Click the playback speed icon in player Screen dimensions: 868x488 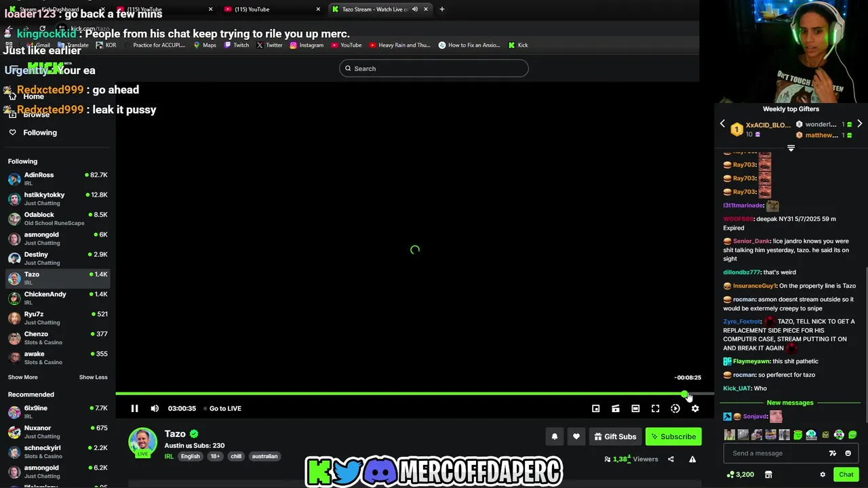[675, 408]
